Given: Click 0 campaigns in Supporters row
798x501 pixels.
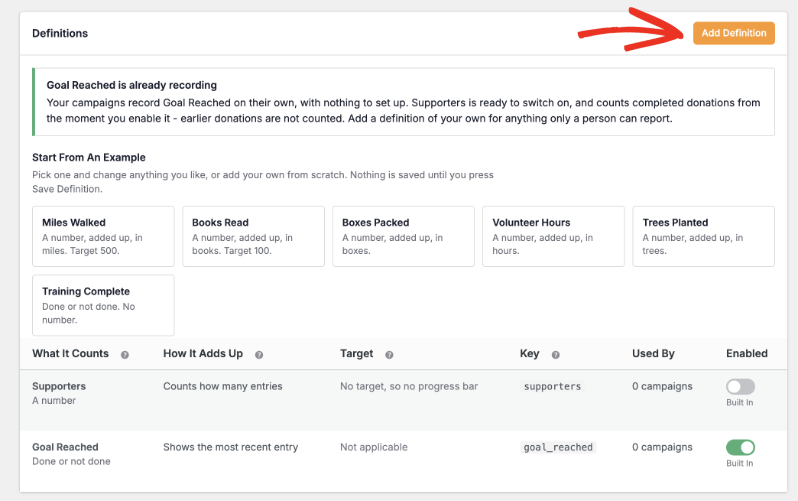Looking at the screenshot, I should [x=662, y=386].
